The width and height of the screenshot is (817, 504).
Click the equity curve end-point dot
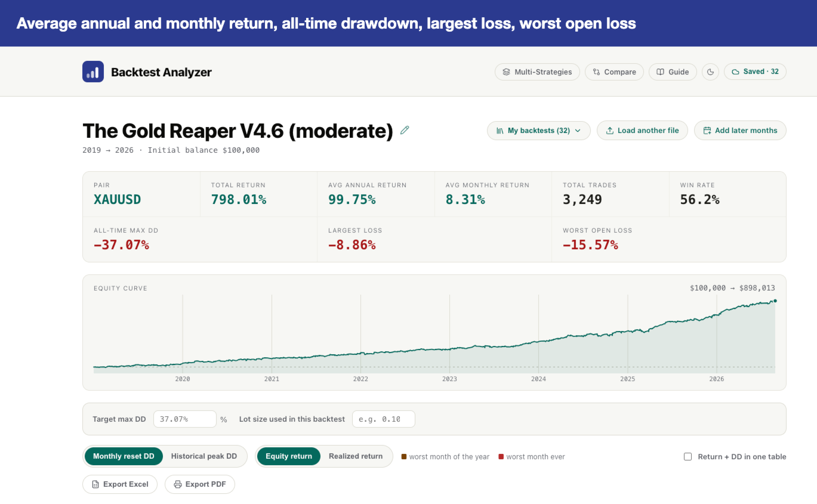pos(775,301)
